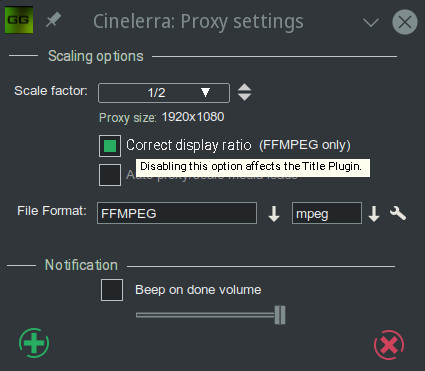Disable the Correct display ratio checkbox
This screenshot has width=425, height=371.
[110, 146]
